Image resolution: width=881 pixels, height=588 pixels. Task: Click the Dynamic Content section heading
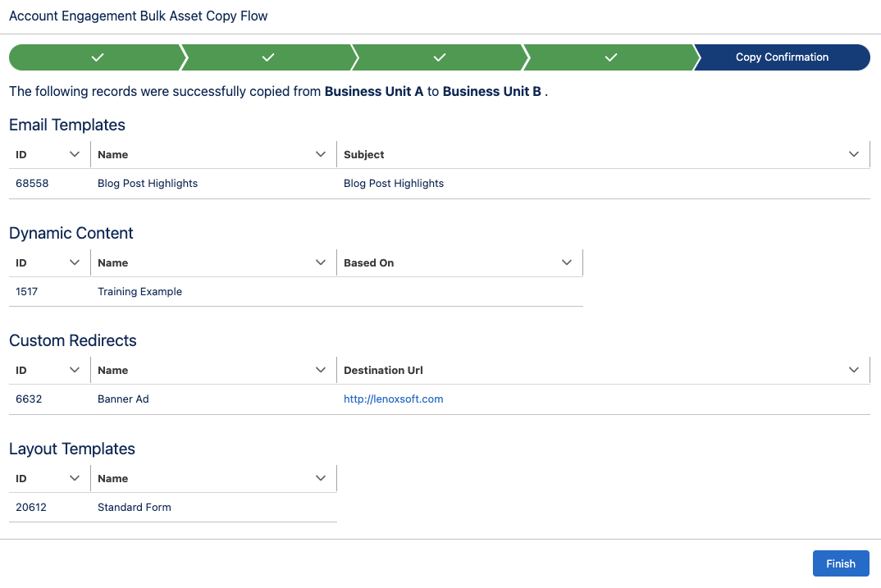pyautogui.click(x=71, y=233)
